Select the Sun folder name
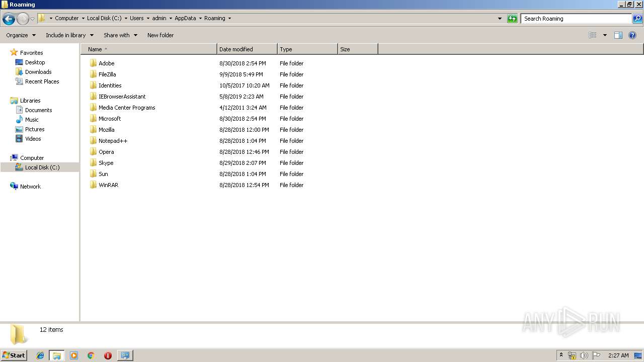The height and width of the screenshot is (362, 644). pyautogui.click(x=103, y=174)
